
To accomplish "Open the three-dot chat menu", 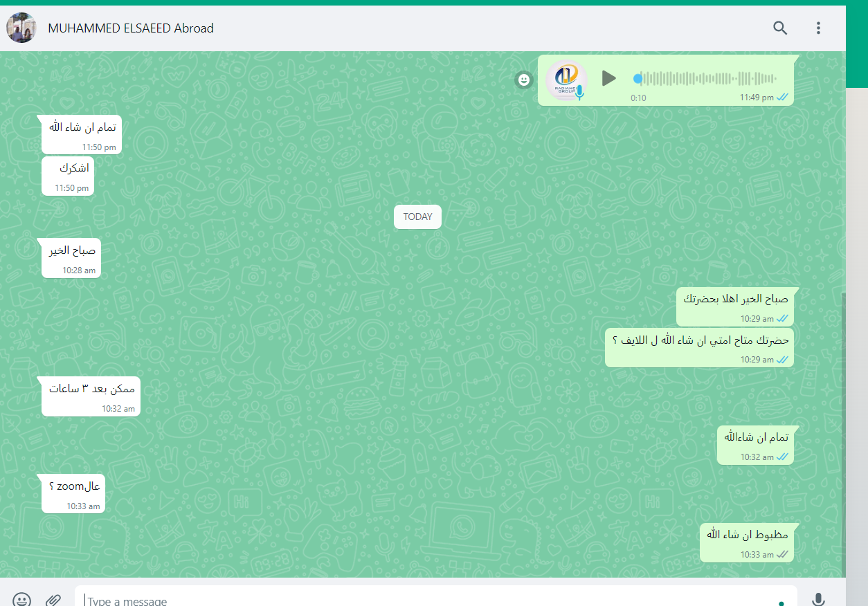I will pos(818,28).
